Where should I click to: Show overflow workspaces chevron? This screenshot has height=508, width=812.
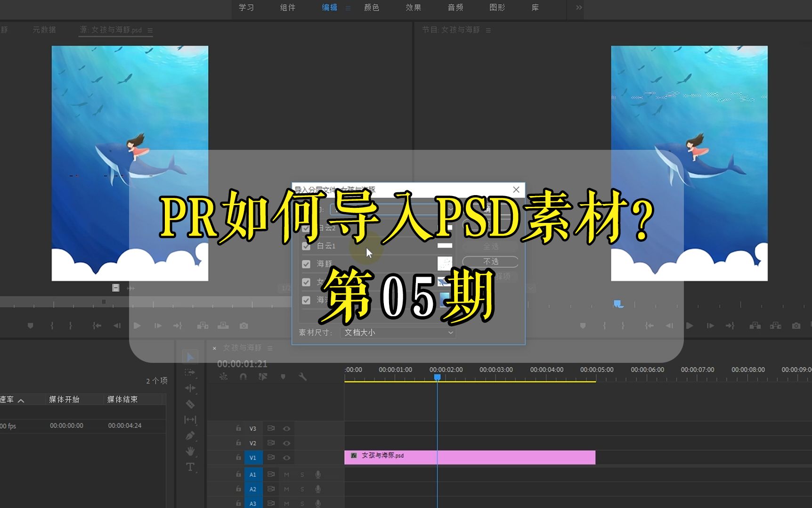pyautogui.click(x=579, y=8)
